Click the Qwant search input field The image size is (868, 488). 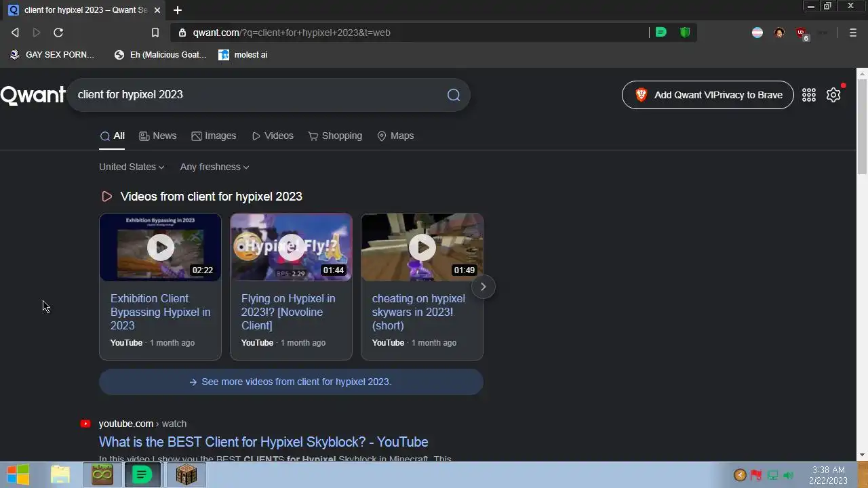click(258, 95)
